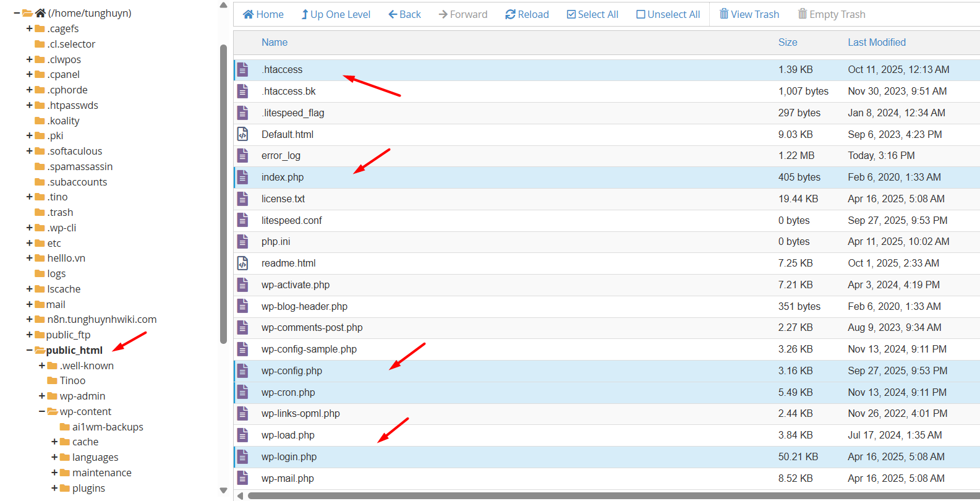Open the ai1wm-backups folder in tree
This screenshot has height=501, width=980.
107,427
